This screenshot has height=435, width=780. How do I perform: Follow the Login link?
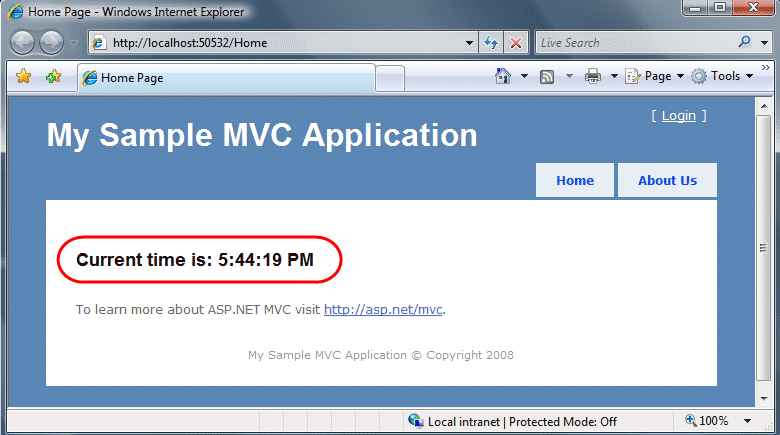coord(679,115)
